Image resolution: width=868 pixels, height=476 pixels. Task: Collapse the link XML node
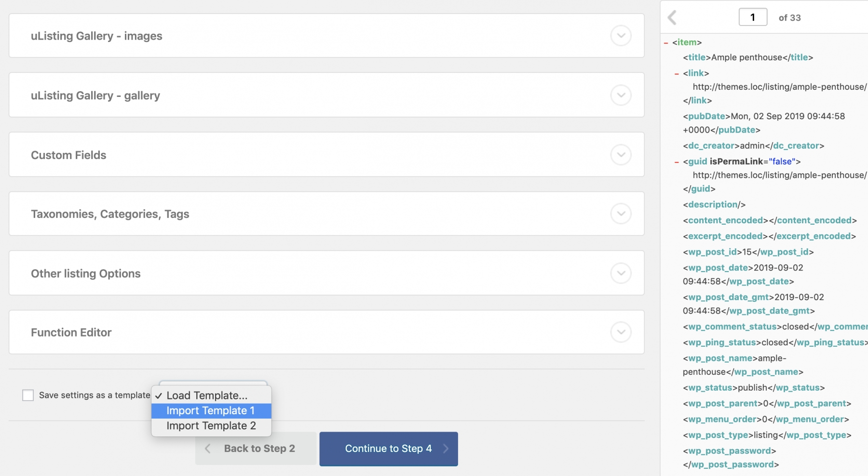[x=677, y=74]
